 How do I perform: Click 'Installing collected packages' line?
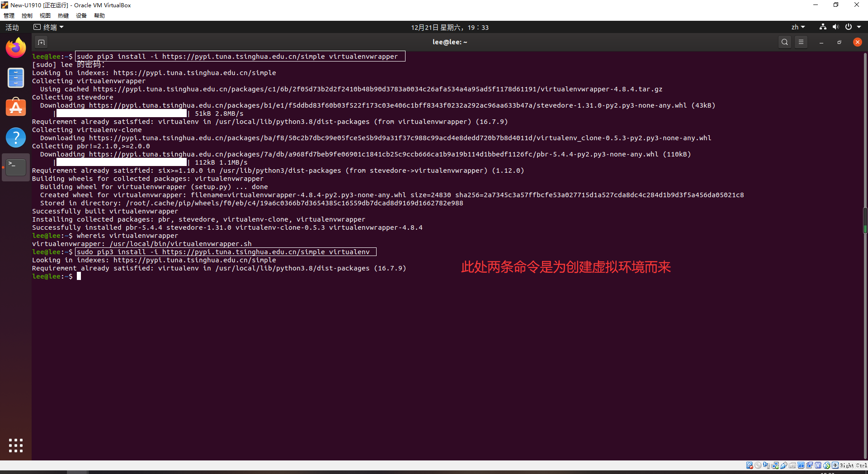[198, 219]
